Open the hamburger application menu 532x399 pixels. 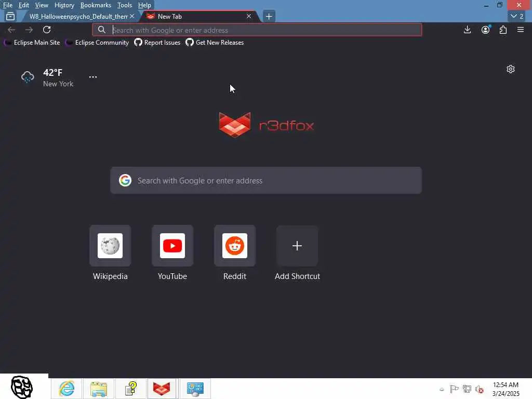tap(521, 30)
